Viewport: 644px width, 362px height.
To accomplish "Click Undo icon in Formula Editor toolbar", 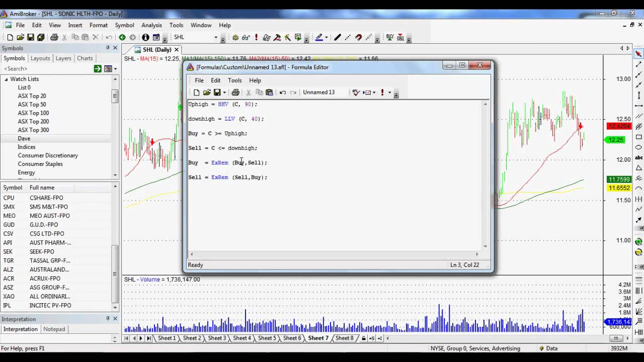I will point(283,93).
